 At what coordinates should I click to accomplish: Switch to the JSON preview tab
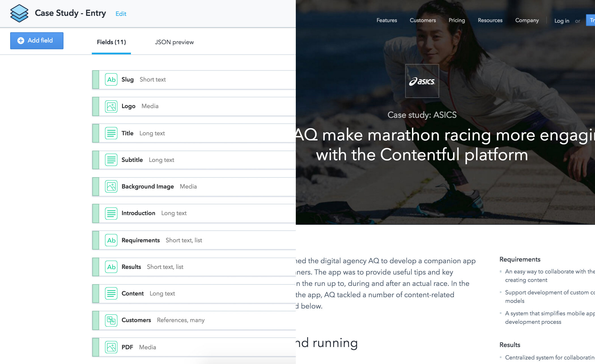point(174,42)
